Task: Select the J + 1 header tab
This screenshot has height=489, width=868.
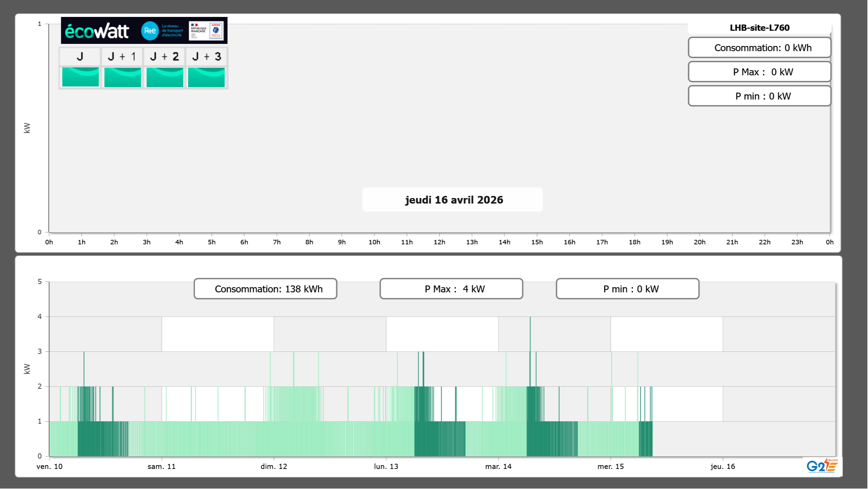Action: coord(122,57)
